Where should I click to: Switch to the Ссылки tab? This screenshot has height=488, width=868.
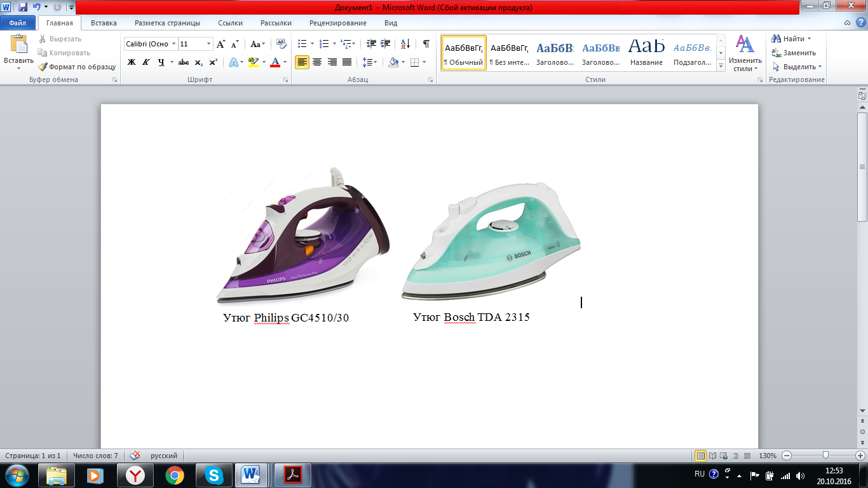(230, 23)
